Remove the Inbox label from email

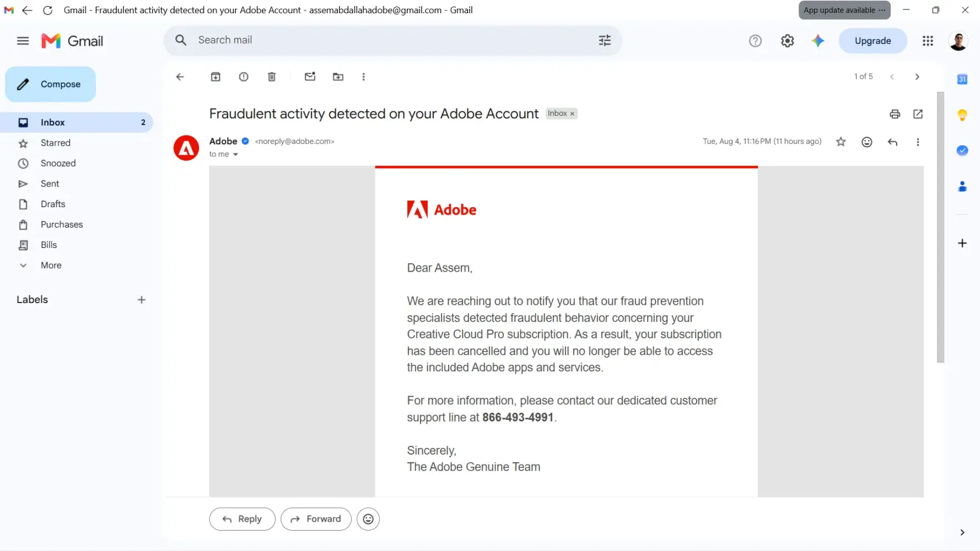point(572,114)
